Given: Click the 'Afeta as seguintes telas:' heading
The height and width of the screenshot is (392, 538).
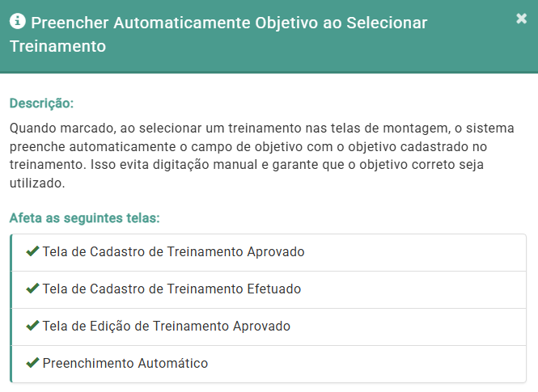Looking at the screenshot, I should [85, 217].
